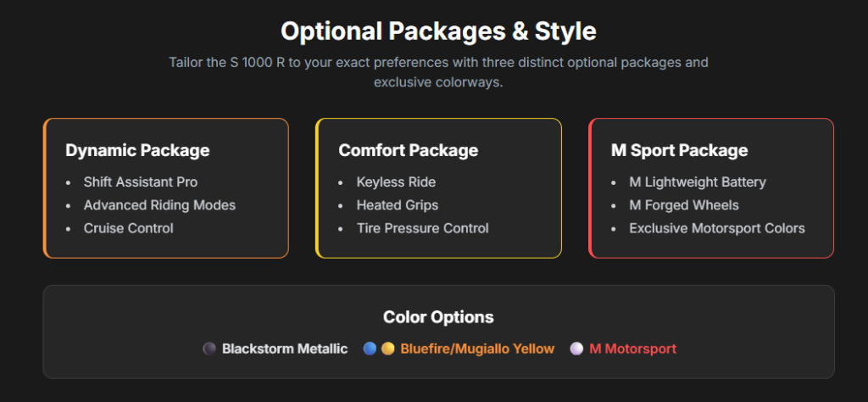Viewport: 868px width, 402px height.
Task: Click the Bluefire/Mugiallo Yellow label
Action: pos(477,349)
